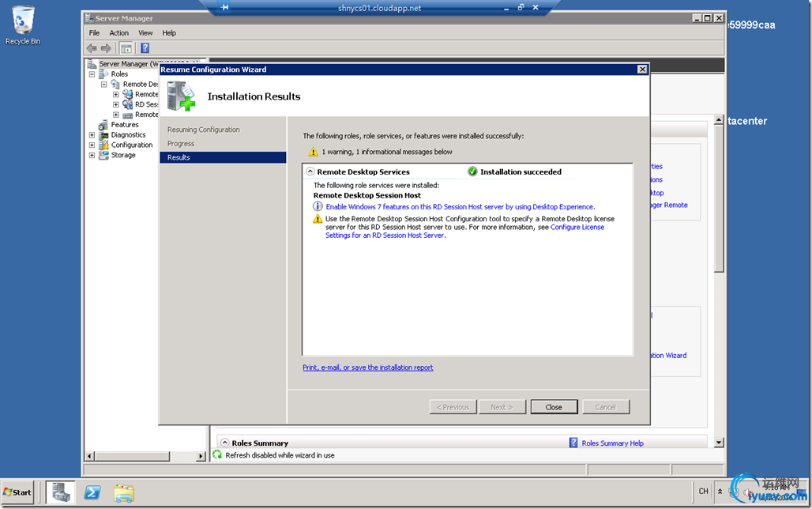Open the Help menu
This screenshot has height=509, width=812.
point(169,32)
